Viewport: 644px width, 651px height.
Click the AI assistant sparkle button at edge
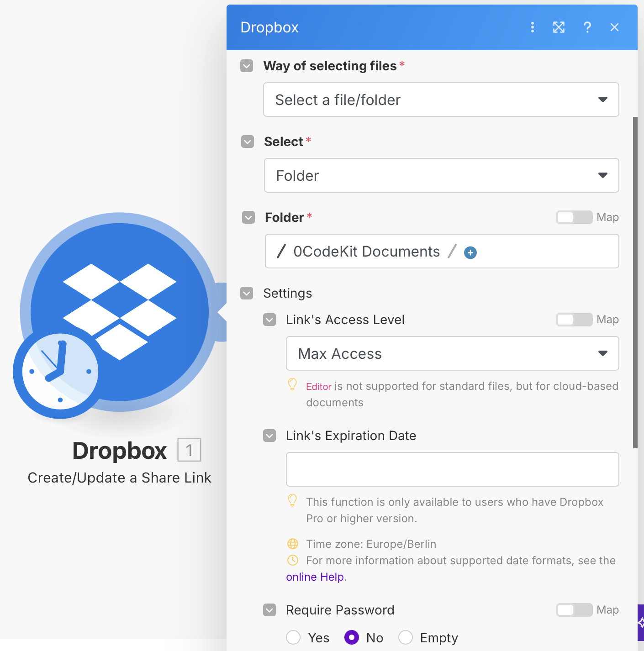point(640,623)
